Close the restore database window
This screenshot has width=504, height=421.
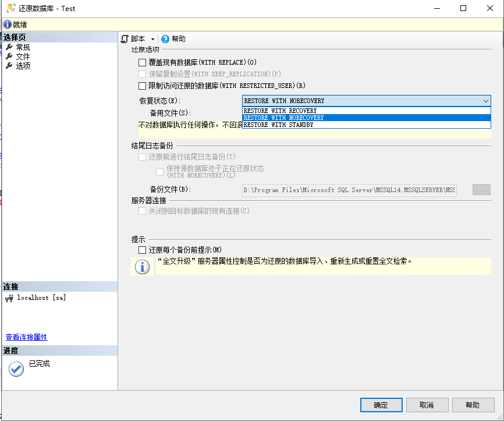[x=490, y=8]
